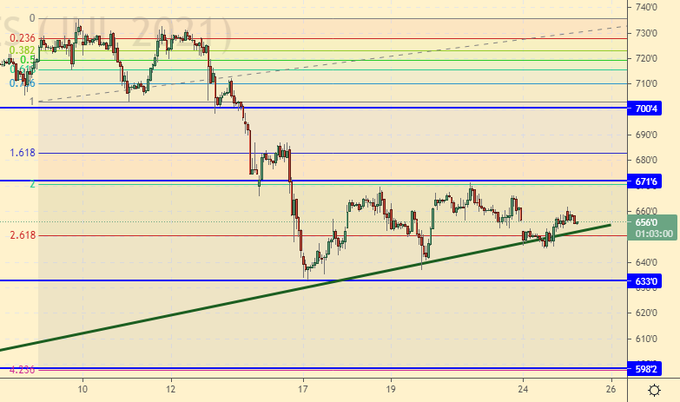680x402 pixels.
Task: Click the Fibonacci 0 level label
Action: pos(32,18)
